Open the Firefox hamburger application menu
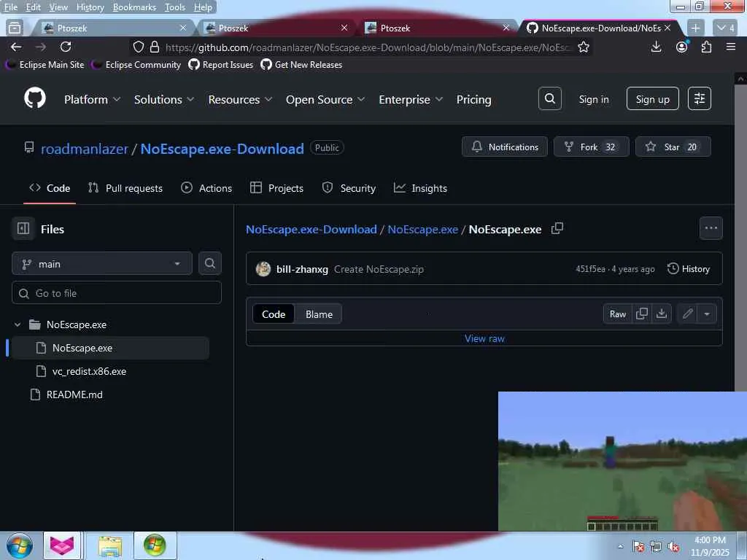This screenshot has width=747, height=560. 731,47
